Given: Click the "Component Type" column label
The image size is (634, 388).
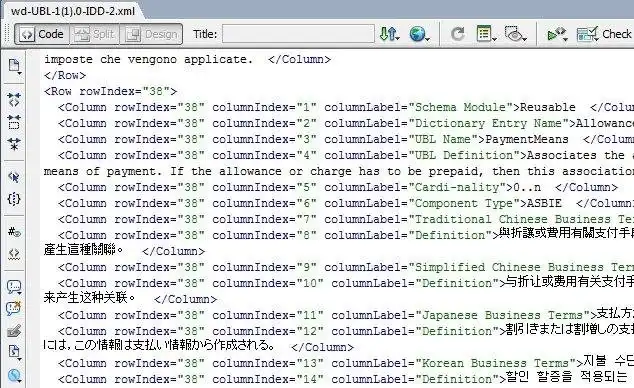Looking at the screenshot, I should [464, 203].
